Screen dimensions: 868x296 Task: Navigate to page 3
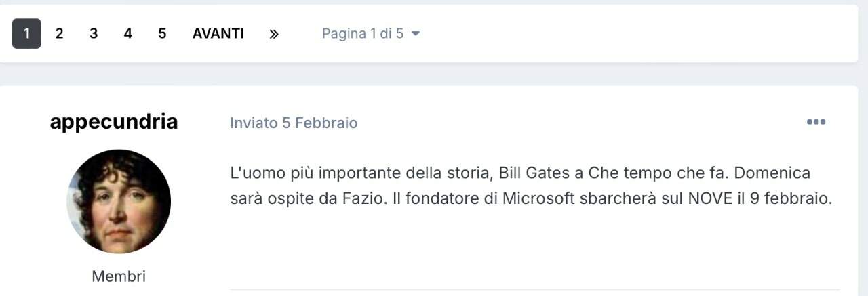click(94, 34)
